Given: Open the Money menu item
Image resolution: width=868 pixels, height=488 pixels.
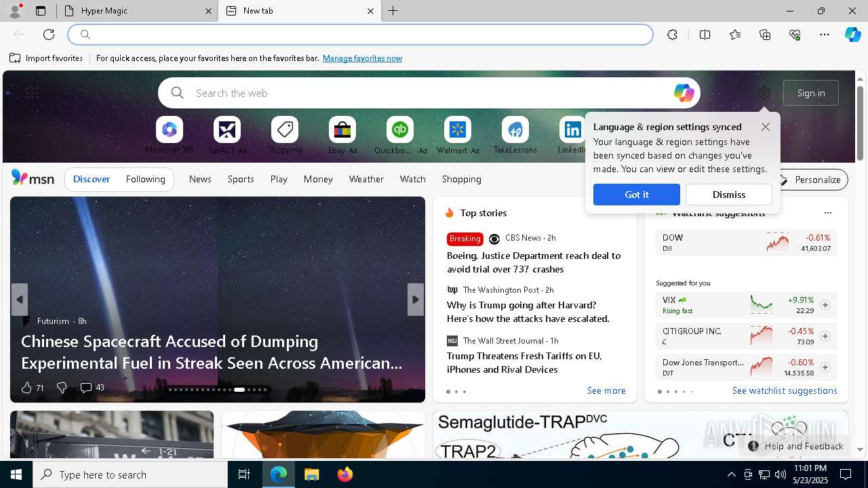Looking at the screenshot, I should 318,180.
